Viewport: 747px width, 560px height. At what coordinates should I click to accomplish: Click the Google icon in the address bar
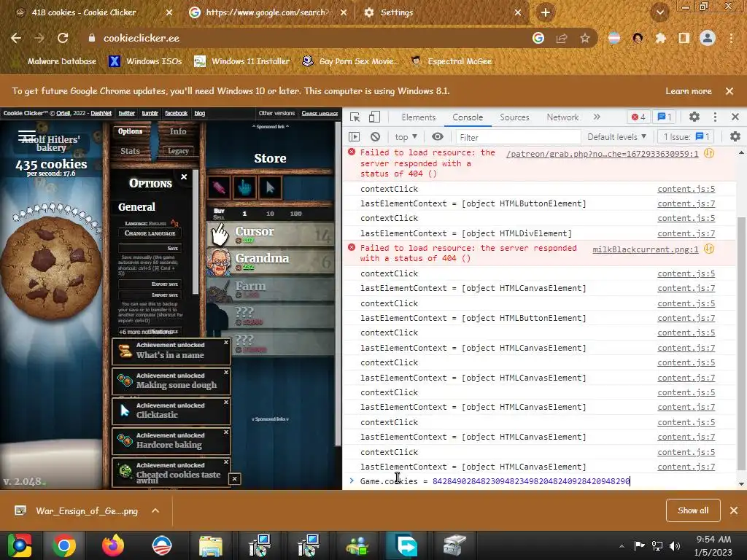point(538,38)
